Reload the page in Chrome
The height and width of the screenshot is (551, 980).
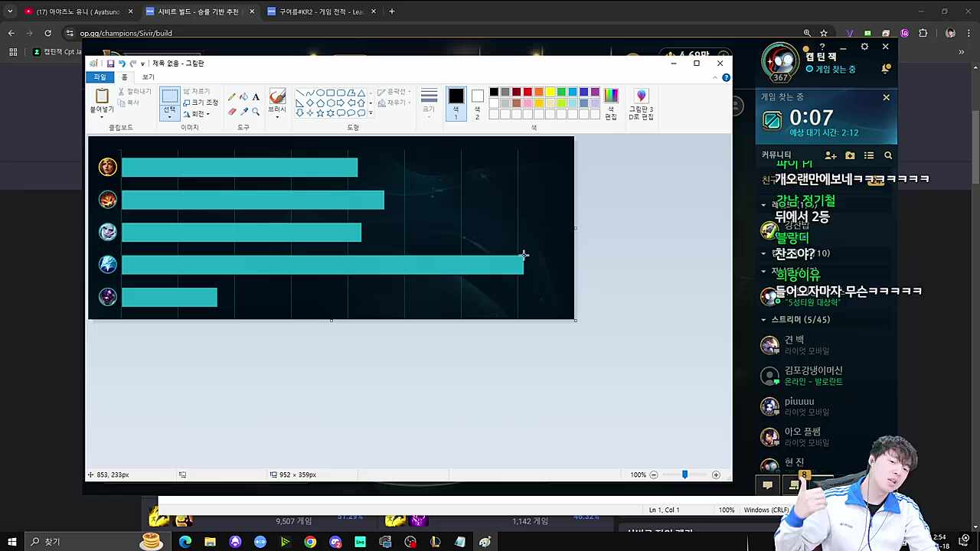coord(47,33)
